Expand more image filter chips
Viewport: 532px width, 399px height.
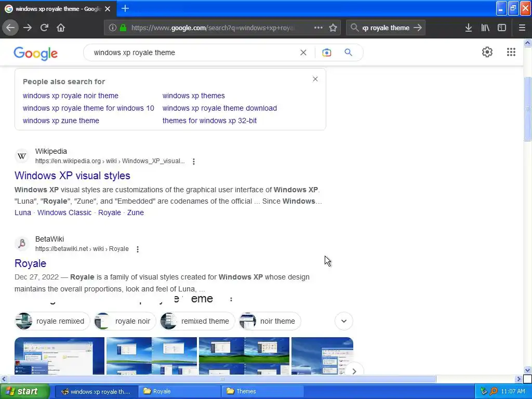344,321
